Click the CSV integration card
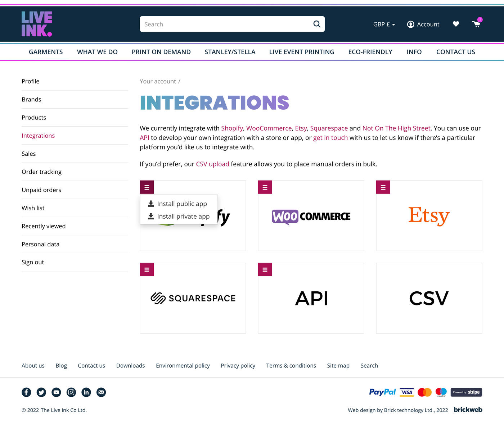The image size is (504, 423). pos(429,298)
